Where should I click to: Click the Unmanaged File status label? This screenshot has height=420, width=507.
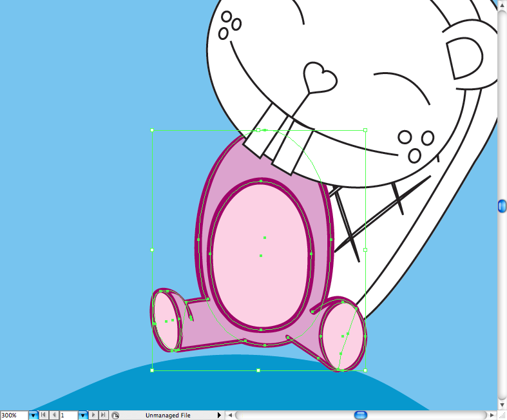coord(167,415)
